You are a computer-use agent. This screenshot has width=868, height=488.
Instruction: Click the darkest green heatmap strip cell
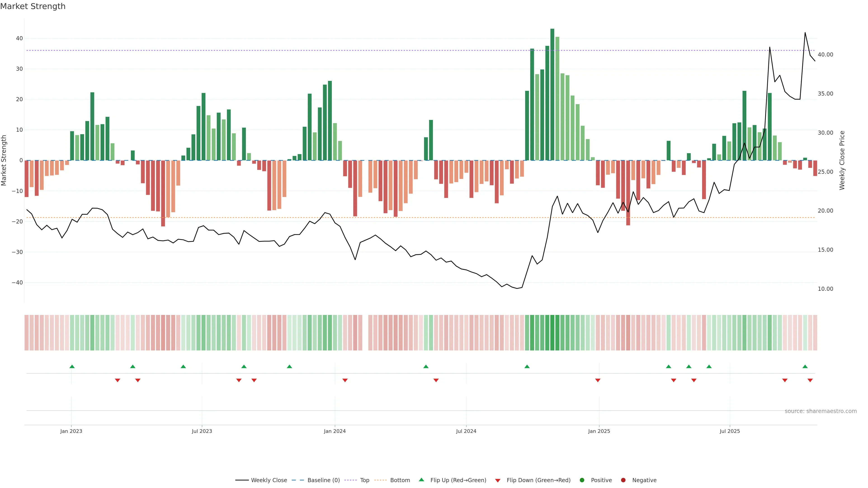[552, 333]
